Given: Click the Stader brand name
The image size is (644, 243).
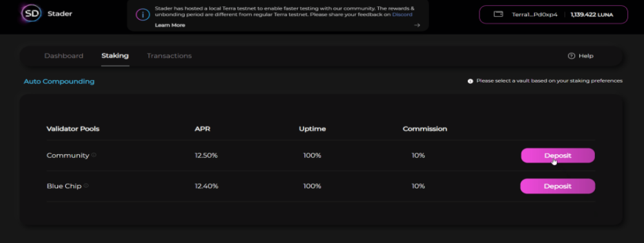Looking at the screenshot, I should tap(60, 14).
